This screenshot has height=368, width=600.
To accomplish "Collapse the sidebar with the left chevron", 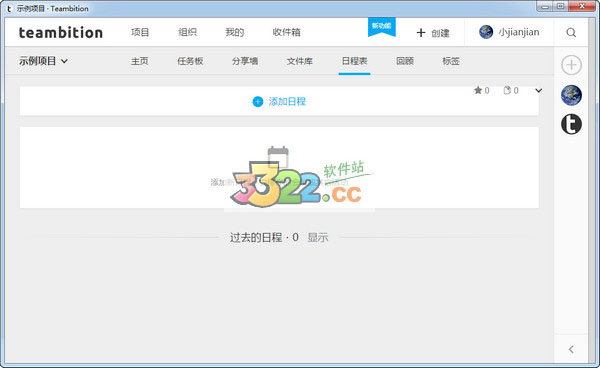I will pos(571,349).
